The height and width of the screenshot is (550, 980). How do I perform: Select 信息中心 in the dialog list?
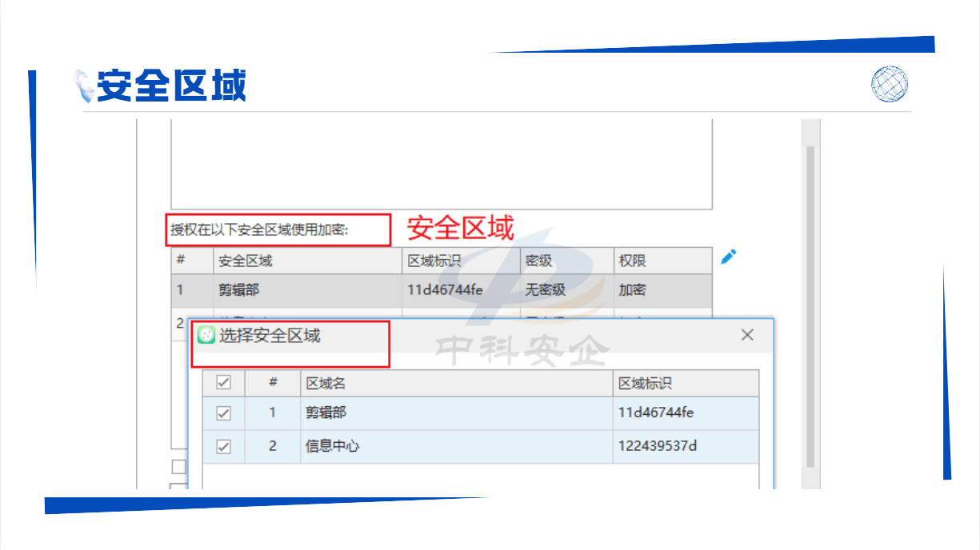(333, 446)
